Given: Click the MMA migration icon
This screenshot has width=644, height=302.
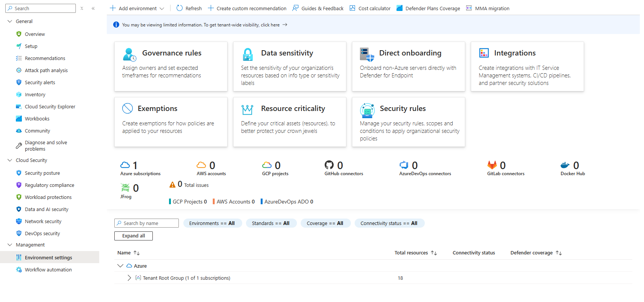Looking at the screenshot, I should pos(469,8).
